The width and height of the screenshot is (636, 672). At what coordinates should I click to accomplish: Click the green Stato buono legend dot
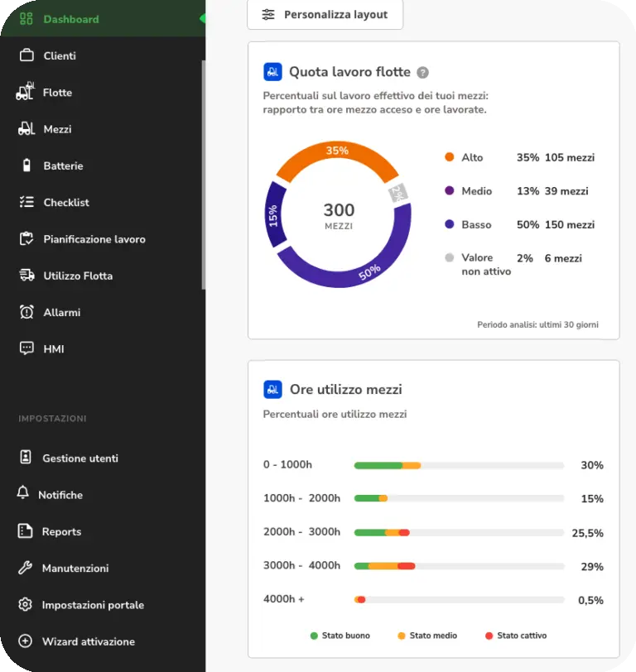click(314, 636)
